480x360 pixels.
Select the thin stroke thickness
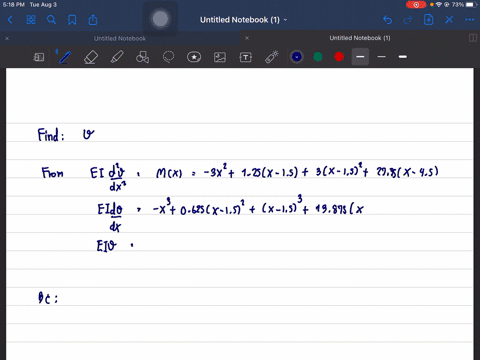(382, 57)
